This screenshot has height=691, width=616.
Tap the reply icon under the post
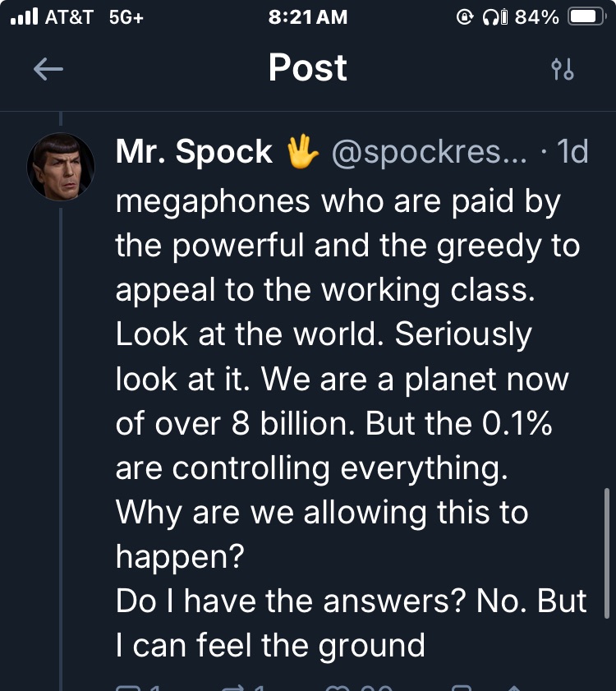click(127, 687)
